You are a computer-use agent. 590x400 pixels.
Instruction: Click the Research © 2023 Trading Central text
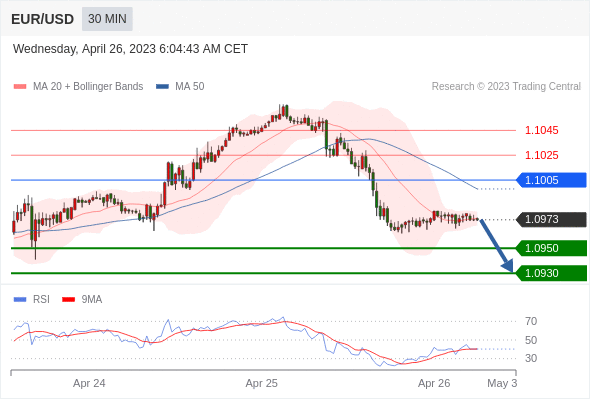tap(506, 87)
